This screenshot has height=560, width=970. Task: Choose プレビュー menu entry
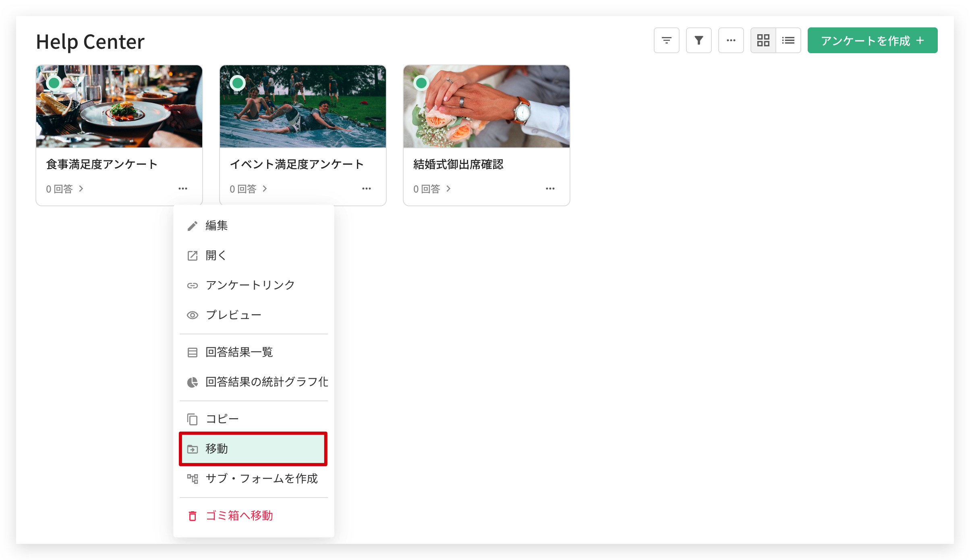[254, 315]
